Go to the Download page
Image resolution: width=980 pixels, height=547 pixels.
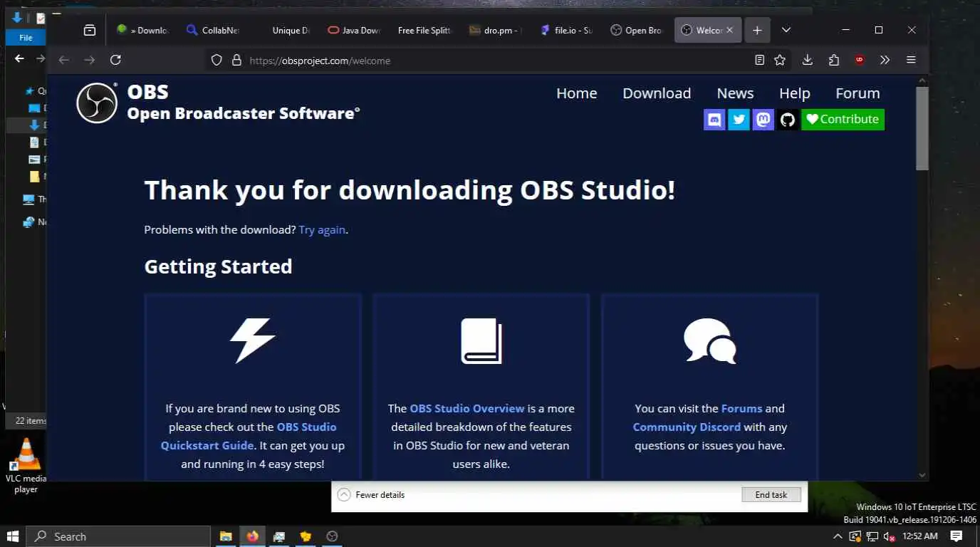coord(657,93)
